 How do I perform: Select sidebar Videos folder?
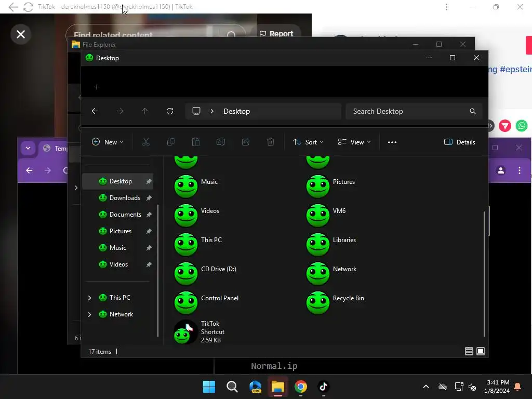(x=118, y=264)
